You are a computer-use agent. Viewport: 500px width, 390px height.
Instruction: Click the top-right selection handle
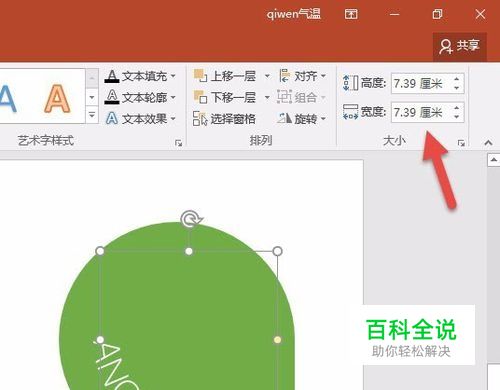click(277, 251)
